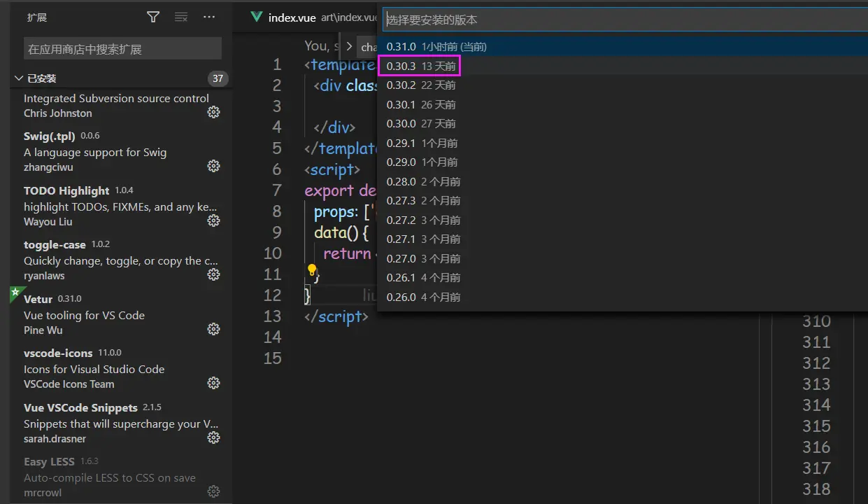
Task: Click line number 13 in the gutter
Action: pos(273,316)
